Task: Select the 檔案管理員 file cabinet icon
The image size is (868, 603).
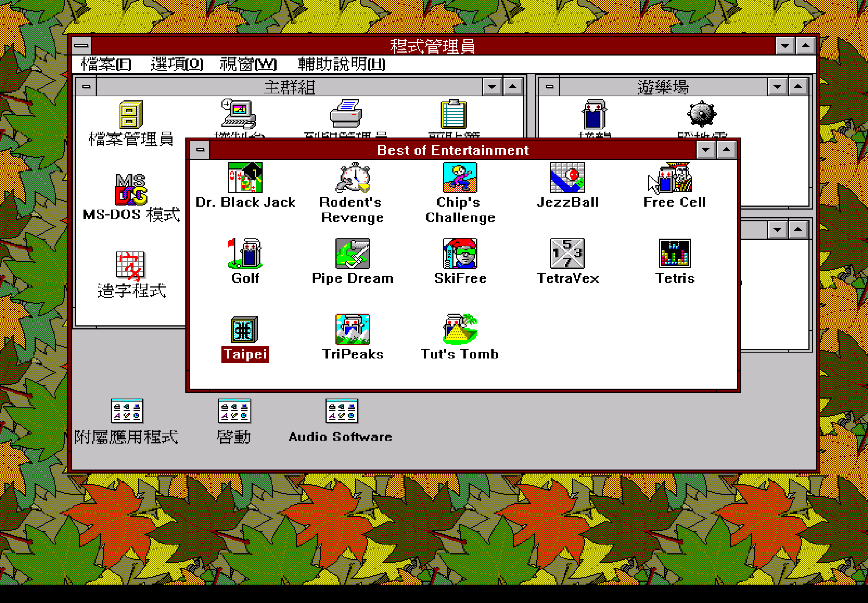Action: (x=131, y=114)
